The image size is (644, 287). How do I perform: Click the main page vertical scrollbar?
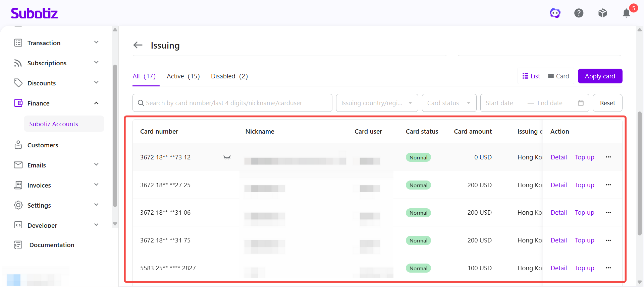[x=640, y=173]
